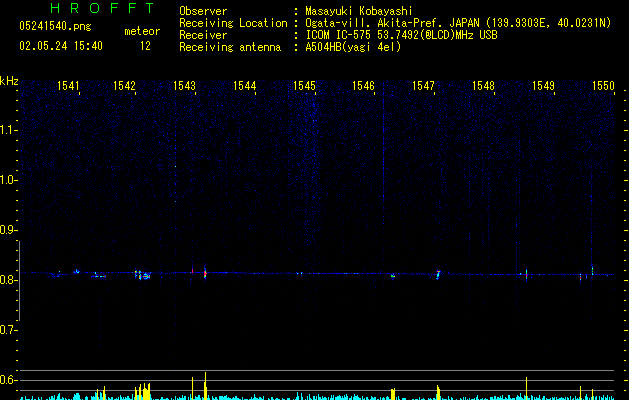Click the 1548 time marker
The width and height of the screenshot is (629, 400).
(x=483, y=86)
